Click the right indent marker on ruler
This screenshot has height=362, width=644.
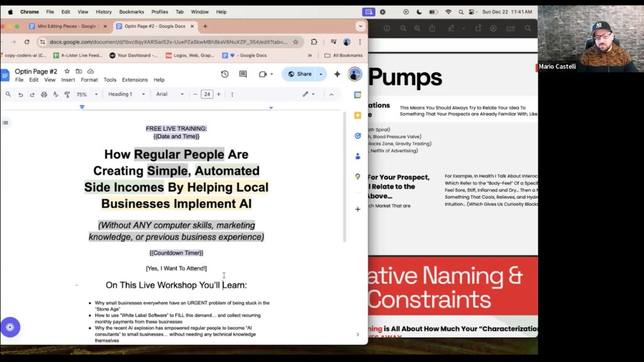pos(271,107)
